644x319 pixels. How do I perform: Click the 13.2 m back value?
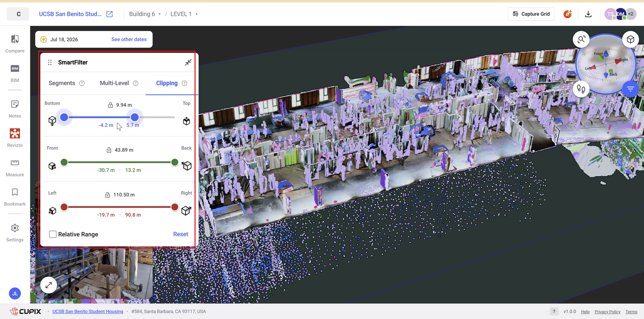133,170
